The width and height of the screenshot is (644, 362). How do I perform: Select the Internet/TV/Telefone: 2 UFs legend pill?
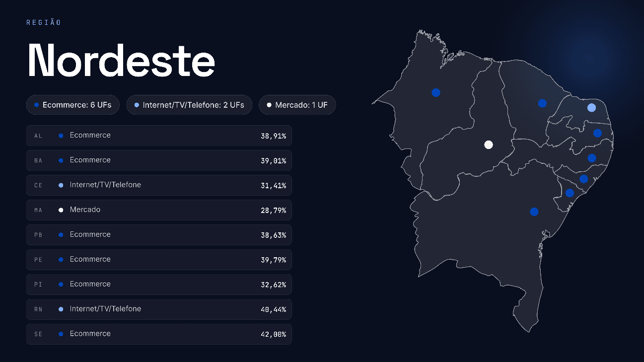[189, 105]
